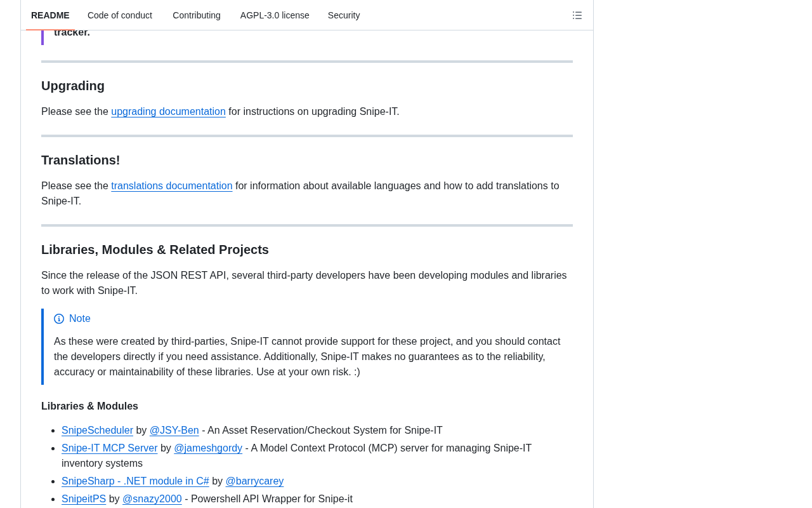Click the Translations! heading
Screen dimensions: 812x508
[x=81, y=160]
